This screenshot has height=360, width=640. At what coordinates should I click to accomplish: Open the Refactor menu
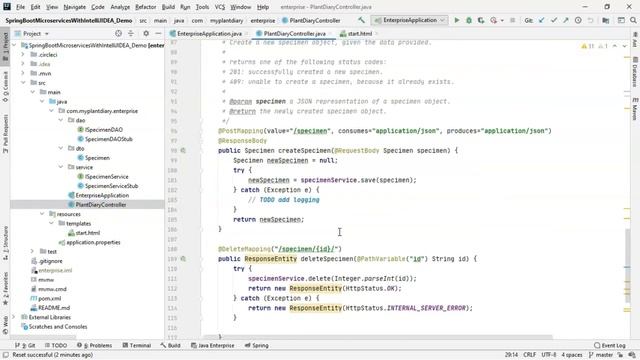coord(145,7)
